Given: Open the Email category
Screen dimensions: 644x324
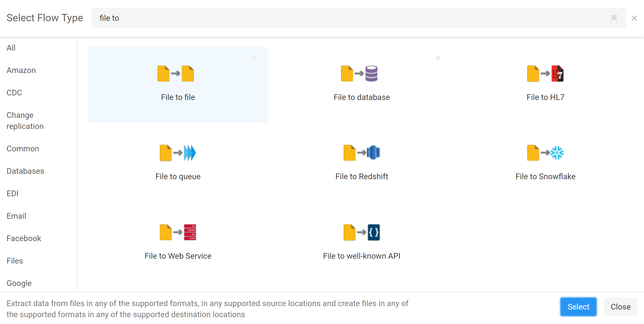Looking at the screenshot, I should click(x=16, y=216).
